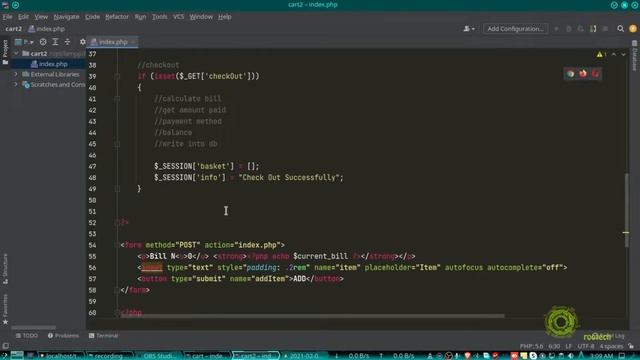Screen dimensions: 640x360
Task: Click the Stop square icon in toolbar
Action: 605,29
